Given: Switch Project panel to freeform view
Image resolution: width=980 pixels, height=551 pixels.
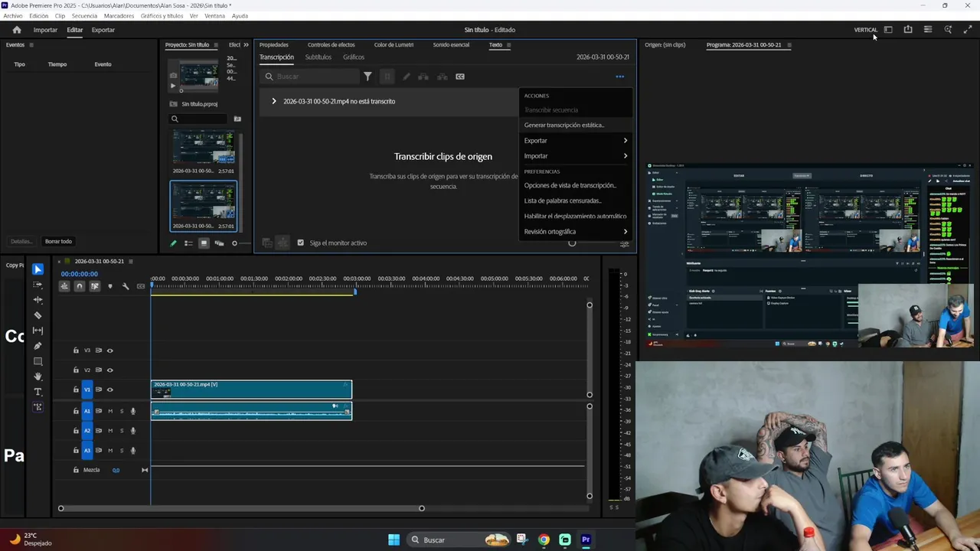Looking at the screenshot, I should click(x=219, y=243).
